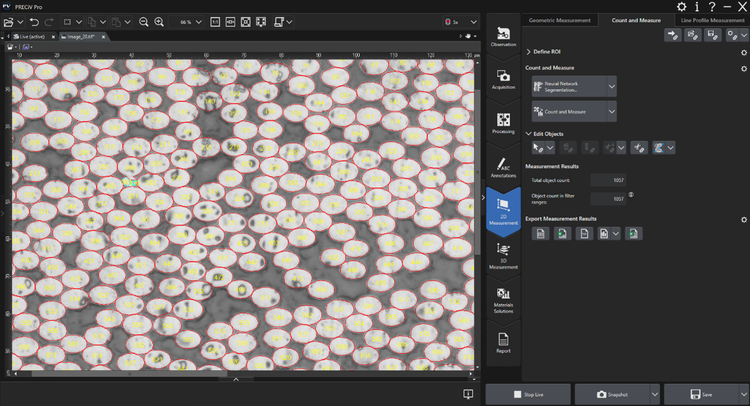
Task: Open the Acquisition workflow step
Action: coord(503,79)
